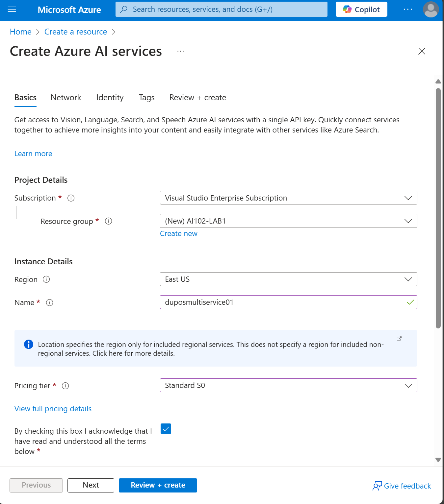Uncheck the terms acknowledgement checkbox

pyautogui.click(x=166, y=429)
